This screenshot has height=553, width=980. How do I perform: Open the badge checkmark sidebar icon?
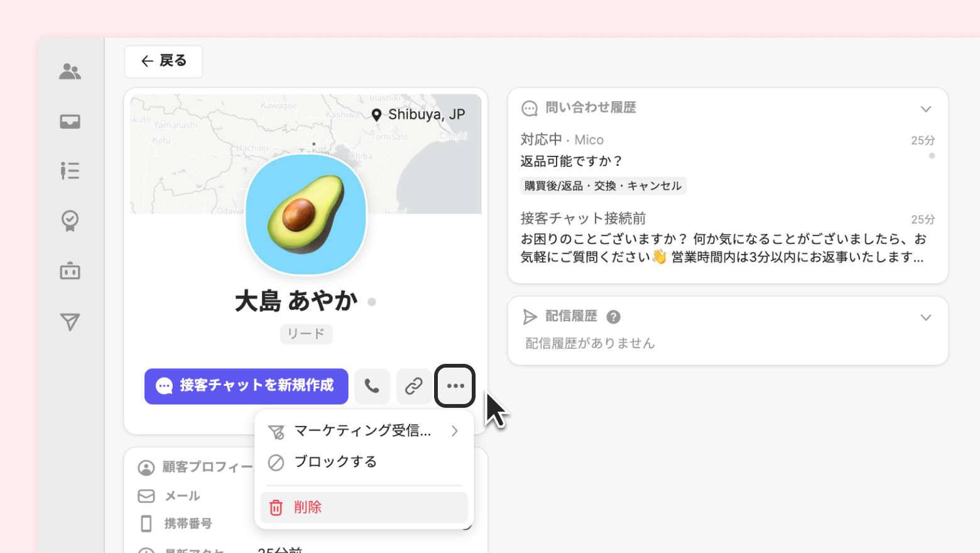[70, 221]
